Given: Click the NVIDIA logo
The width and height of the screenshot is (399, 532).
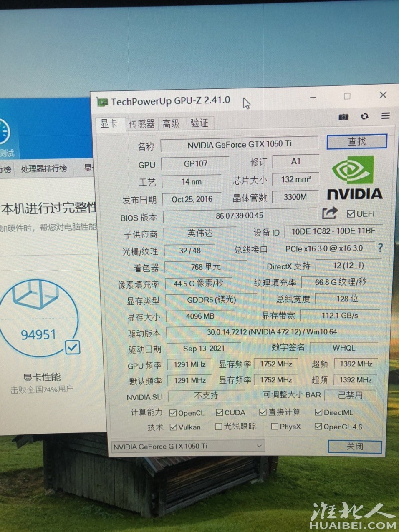Looking at the screenshot, I should (355, 178).
